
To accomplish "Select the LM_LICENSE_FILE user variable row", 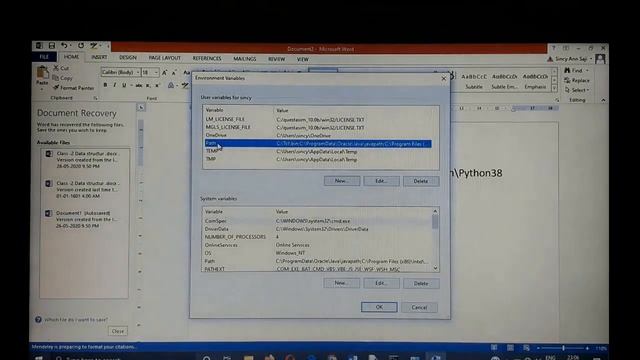I will click(x=318, y=119).
